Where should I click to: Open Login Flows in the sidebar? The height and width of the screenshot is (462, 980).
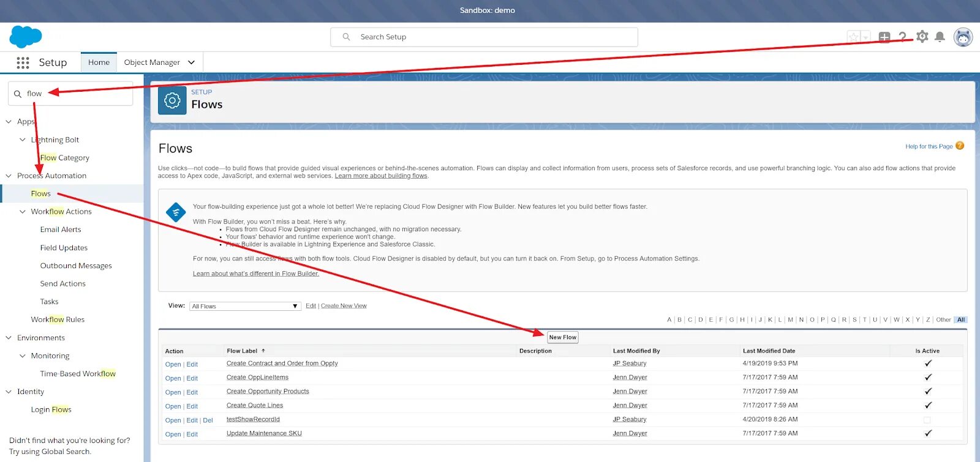51,409
